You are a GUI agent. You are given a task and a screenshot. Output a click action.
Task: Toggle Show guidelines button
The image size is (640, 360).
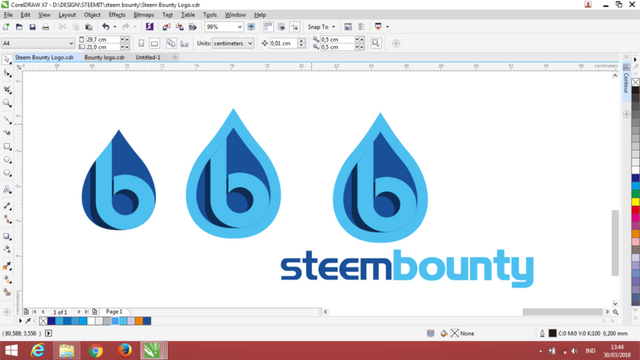click(x=294, y=27)
